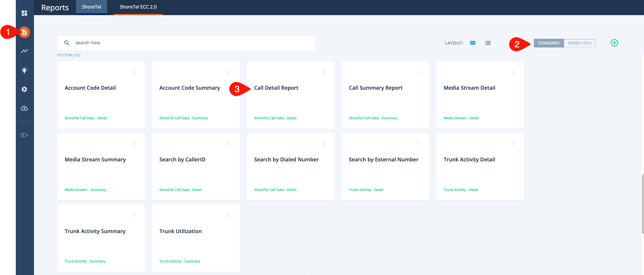Switch to grid layout view
The width and height of the screenshot is (644, 275).
[472, 43]
